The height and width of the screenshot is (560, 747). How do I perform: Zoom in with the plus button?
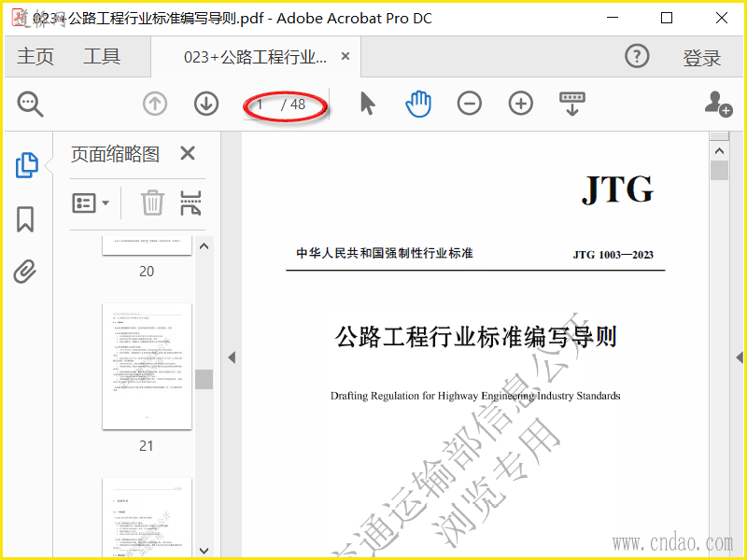coord(521,104)
